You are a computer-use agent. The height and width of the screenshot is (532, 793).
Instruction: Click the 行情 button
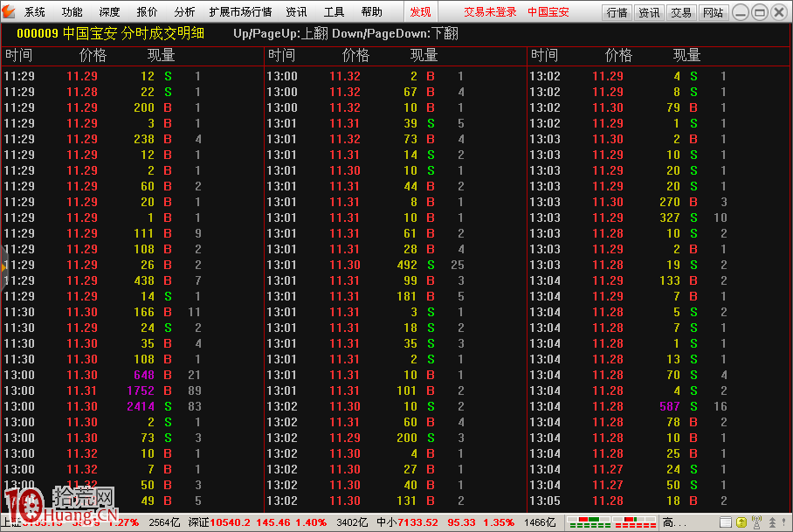pyautogui.click(x=617, y=12)
